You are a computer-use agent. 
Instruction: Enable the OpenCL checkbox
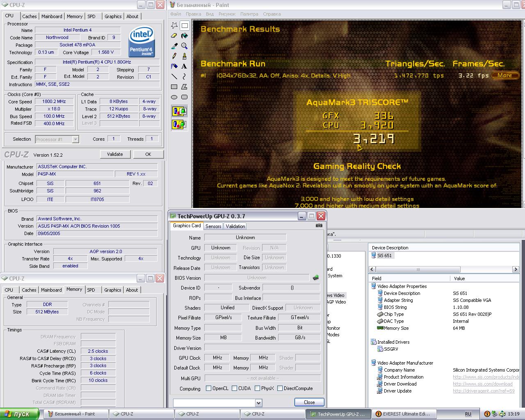(x=209, y=388)
